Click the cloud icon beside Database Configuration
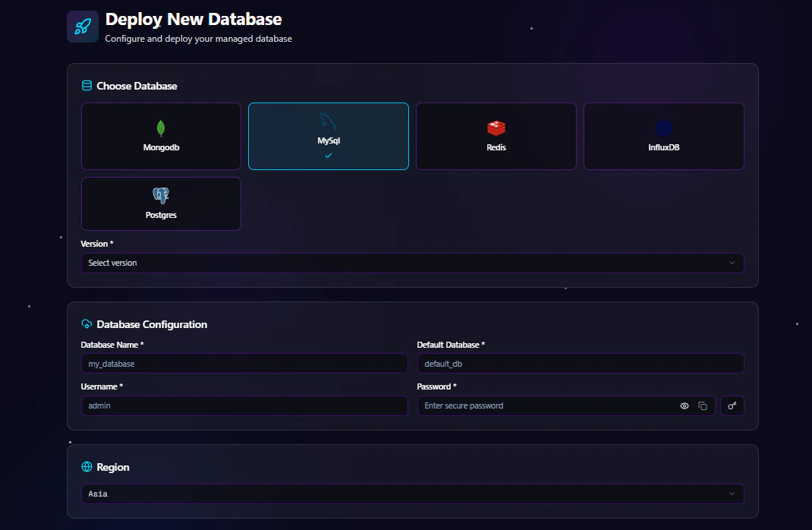Screen dimensions: 812x530 [87, 323]
